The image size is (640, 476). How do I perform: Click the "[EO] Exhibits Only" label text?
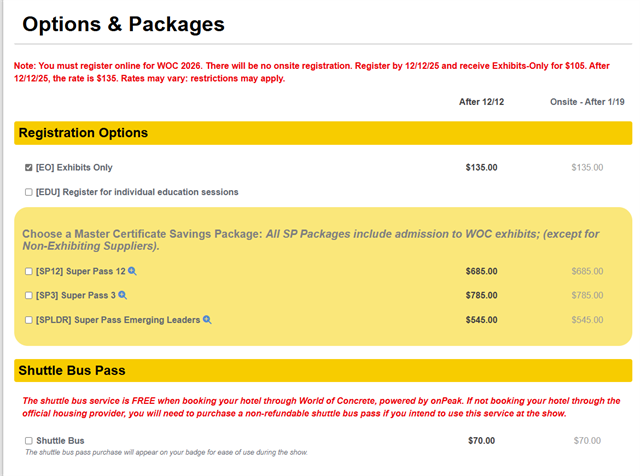74,168
